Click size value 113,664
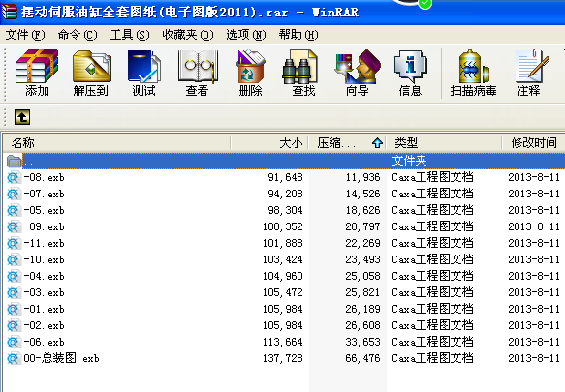Screen dimensions: 565x392 [283, 342]
